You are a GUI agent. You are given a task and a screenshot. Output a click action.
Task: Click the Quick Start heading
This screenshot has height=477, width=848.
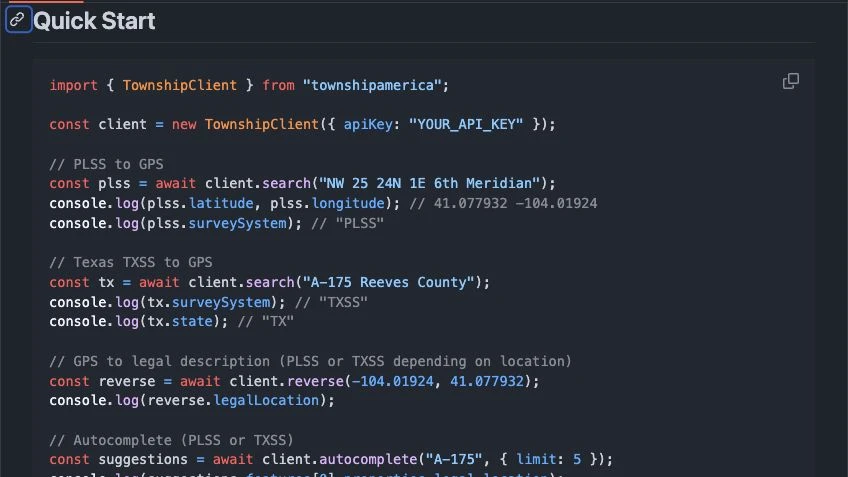click(x=94, y=21)
